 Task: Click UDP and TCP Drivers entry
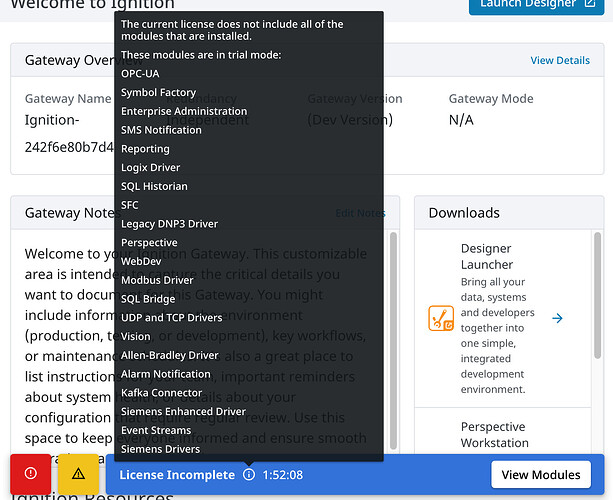pyautogui.click(x=172, y=318)
